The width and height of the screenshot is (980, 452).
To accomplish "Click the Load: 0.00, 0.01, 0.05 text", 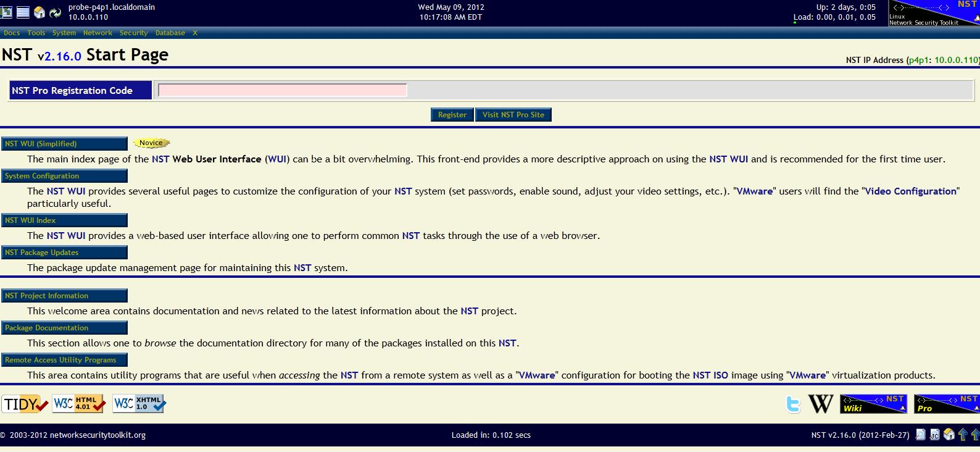I will coord(835,17).
